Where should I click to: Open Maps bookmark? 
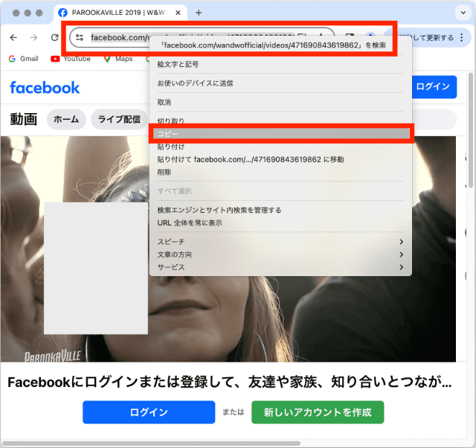click(x=118, y=59)
